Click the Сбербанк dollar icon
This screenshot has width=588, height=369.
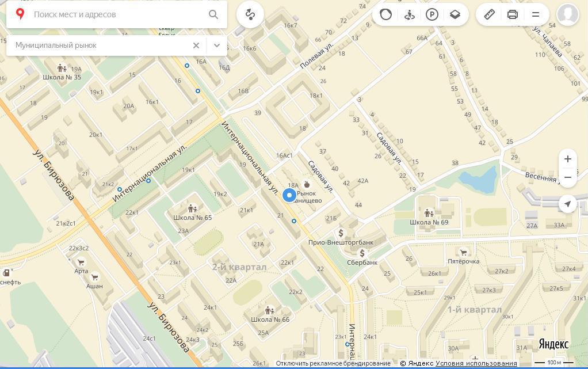click(x=362, y=253)
